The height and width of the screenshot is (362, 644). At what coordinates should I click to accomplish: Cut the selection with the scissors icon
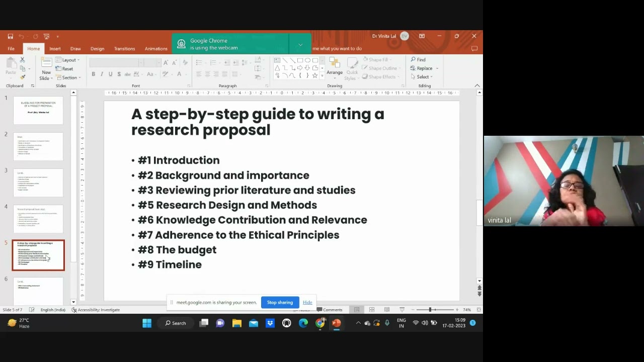click(x=22, y=60)
